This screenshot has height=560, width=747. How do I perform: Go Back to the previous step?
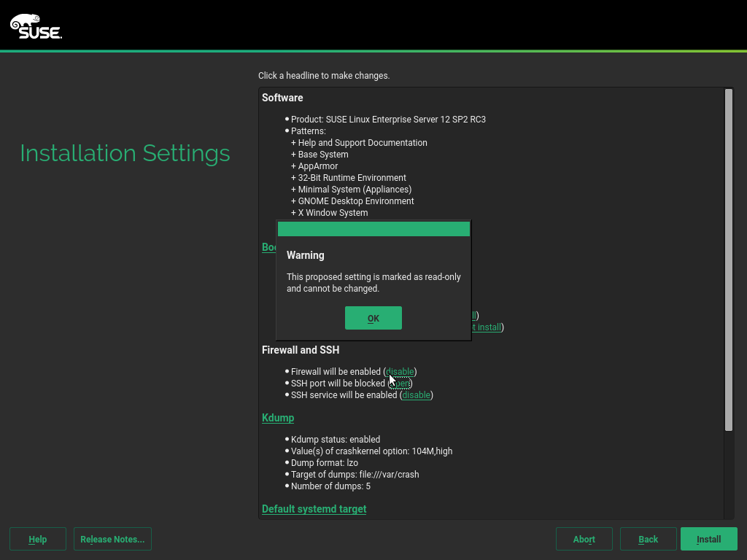[648, 539]
